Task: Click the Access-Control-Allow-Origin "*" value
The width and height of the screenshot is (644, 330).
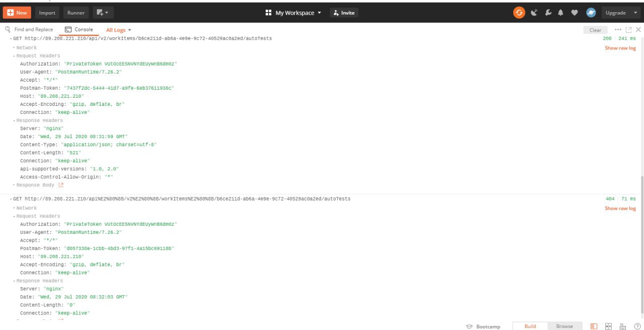Action: (108, 177)
